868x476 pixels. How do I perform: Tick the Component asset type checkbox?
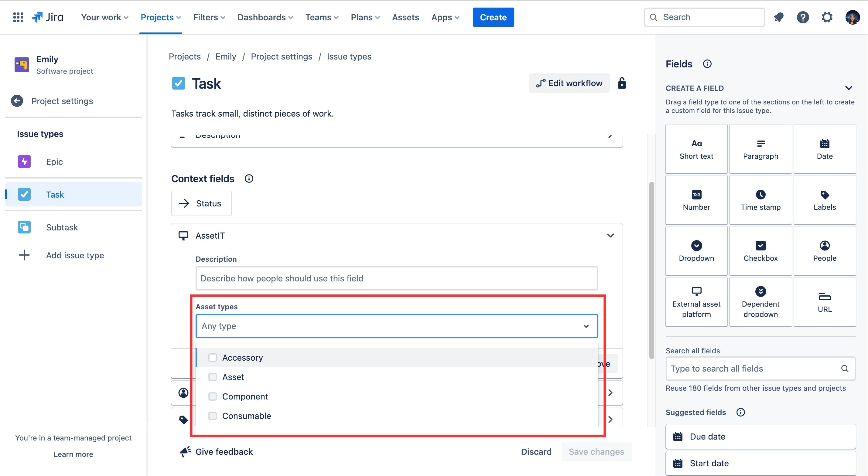(x=212, y=396)
